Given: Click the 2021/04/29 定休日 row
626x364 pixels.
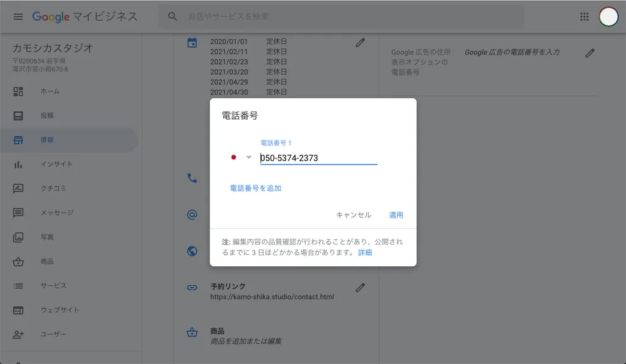Looking at the screenshot, I should (x=248, y=82).
